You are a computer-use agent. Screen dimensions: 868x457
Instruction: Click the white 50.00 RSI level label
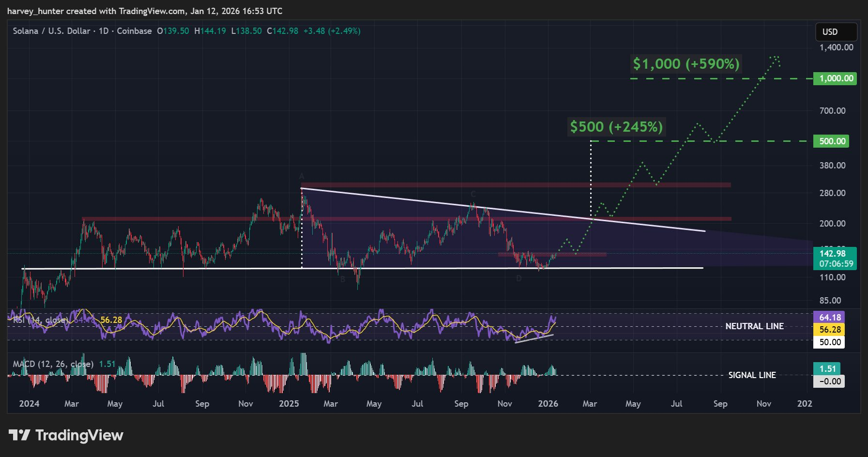(x=830, y=342)
